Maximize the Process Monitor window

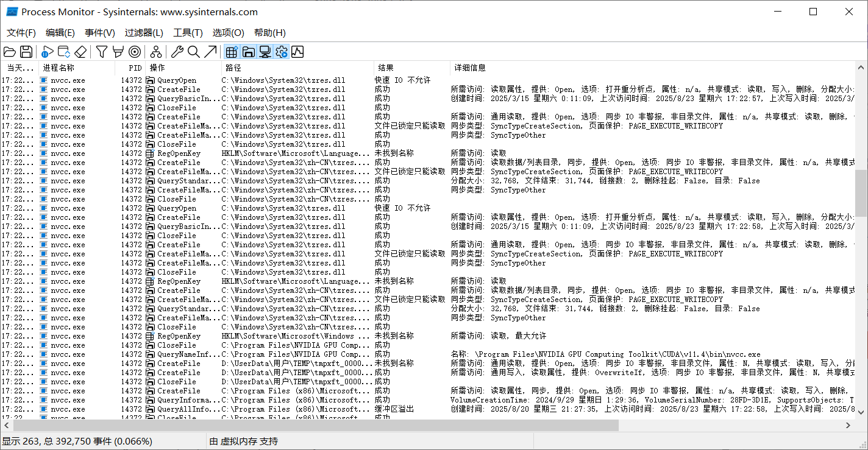(x=813, y=12)
